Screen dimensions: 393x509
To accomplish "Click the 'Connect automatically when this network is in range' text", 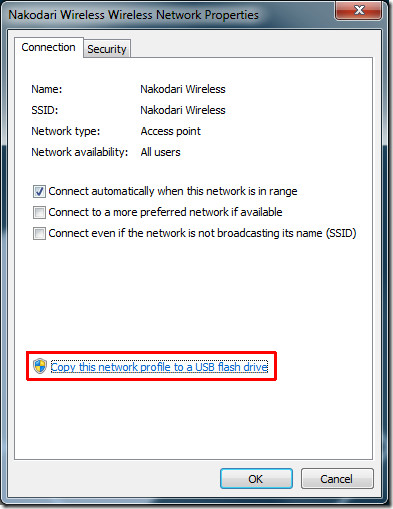I will tap(173, 191).
